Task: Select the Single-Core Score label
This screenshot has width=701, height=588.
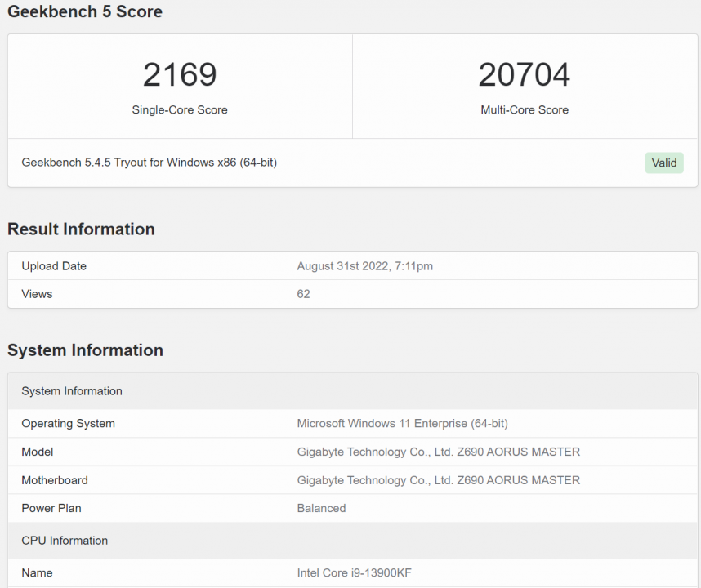Action: [180, 110]
